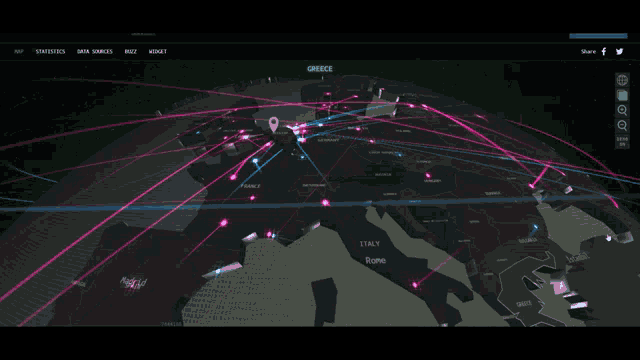Open the WIDGET tab
The image size is (640, 360).
[158, 51]
